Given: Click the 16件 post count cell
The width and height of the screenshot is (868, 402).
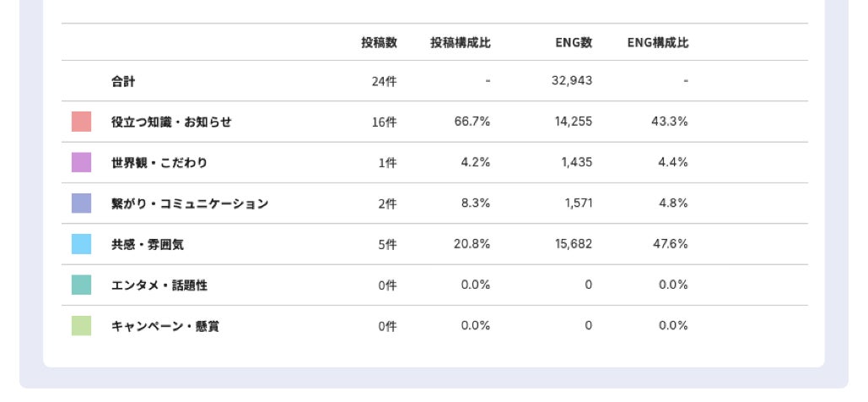Looking at the screenshot, I should click(x=384, y=122).
